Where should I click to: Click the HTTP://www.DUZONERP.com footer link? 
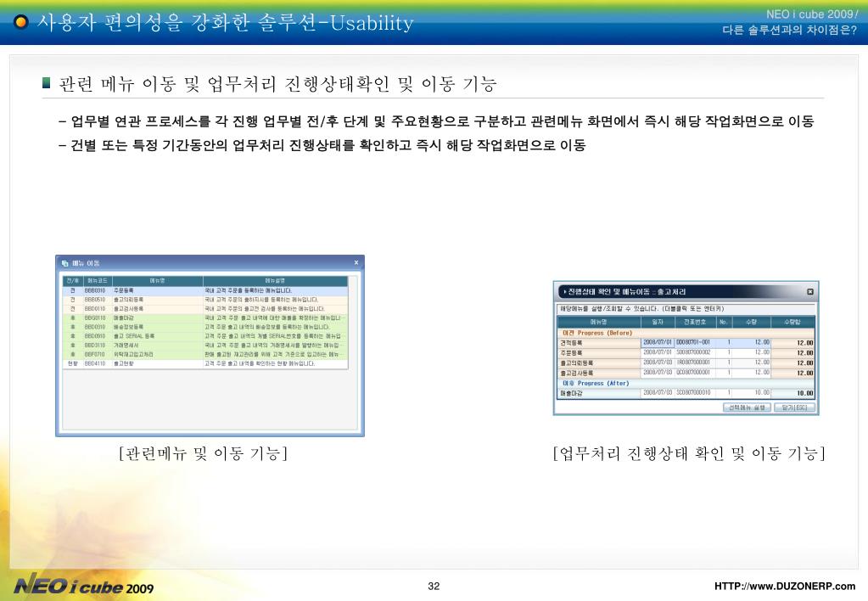pyautogui.click(x=784, y=586)
